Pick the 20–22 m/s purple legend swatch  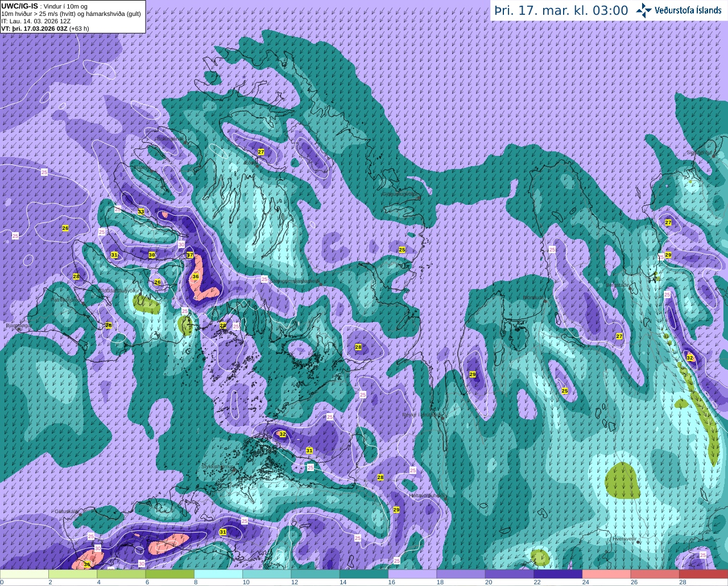coord(510,574)
